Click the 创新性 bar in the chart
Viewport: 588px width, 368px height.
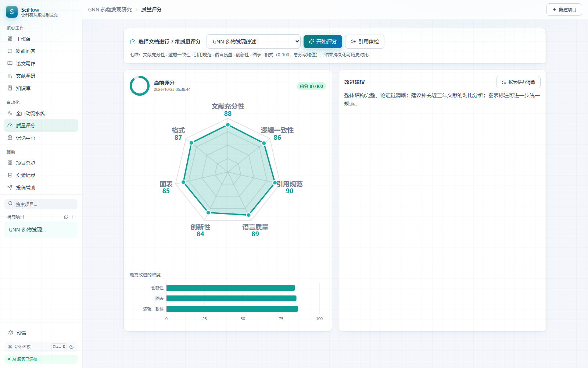click(230, 288)
